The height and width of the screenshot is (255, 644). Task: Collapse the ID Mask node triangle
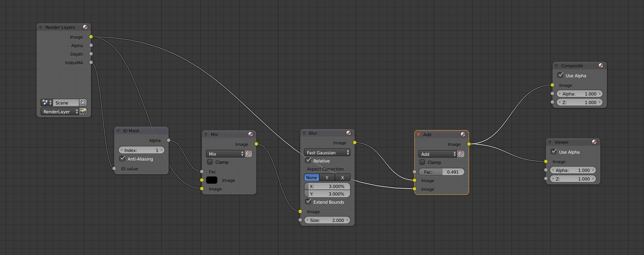click(x=118, y=131)
